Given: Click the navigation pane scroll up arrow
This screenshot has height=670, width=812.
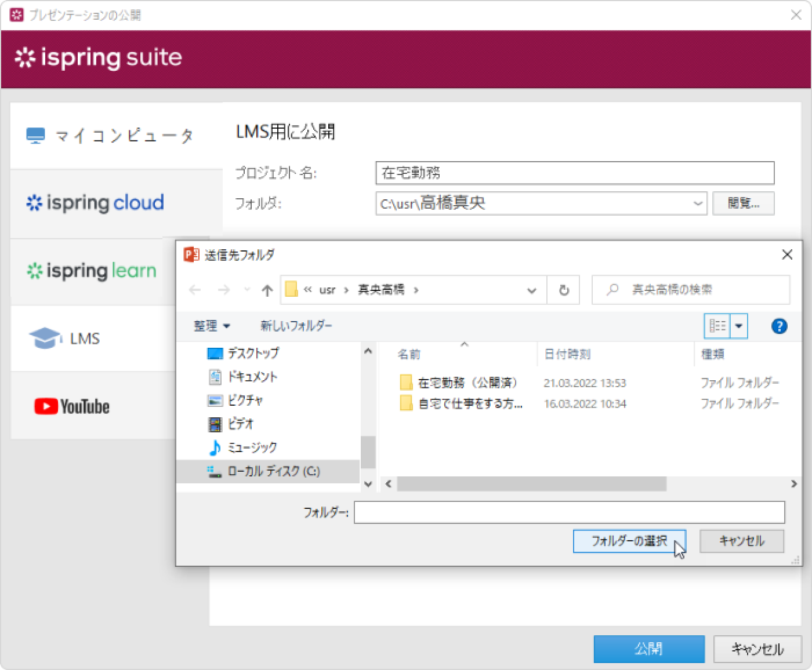Looking at the screenshot, I should coord(368,351).
